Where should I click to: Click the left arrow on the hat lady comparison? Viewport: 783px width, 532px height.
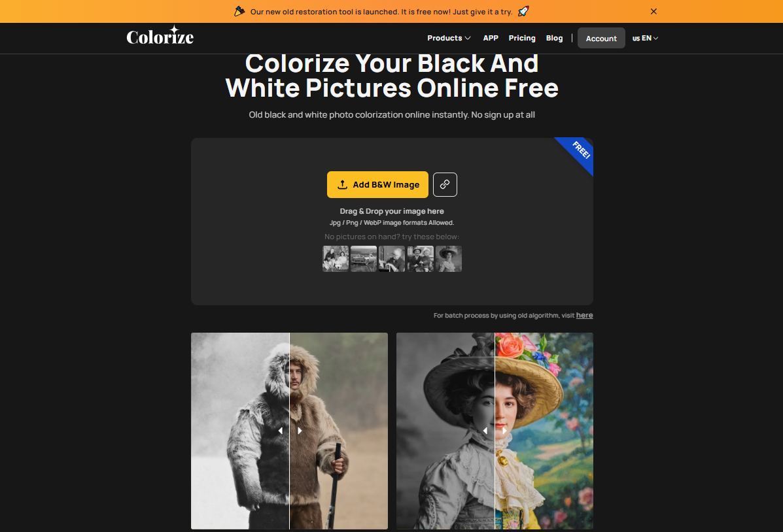pos(485,431)
